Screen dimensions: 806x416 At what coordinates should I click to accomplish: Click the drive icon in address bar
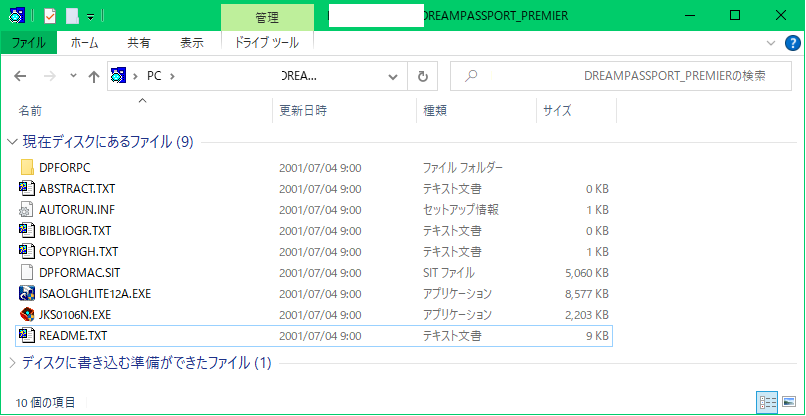[118, 76]
